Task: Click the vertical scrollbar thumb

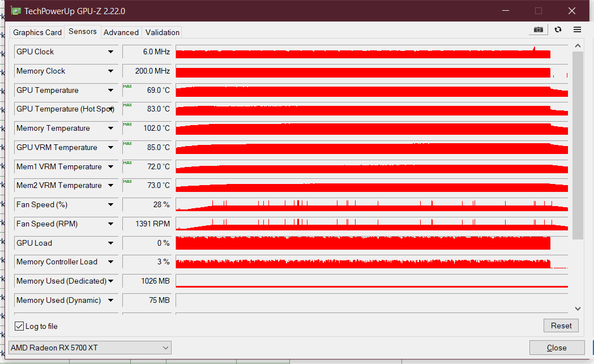Action: (x=578, y=145)
